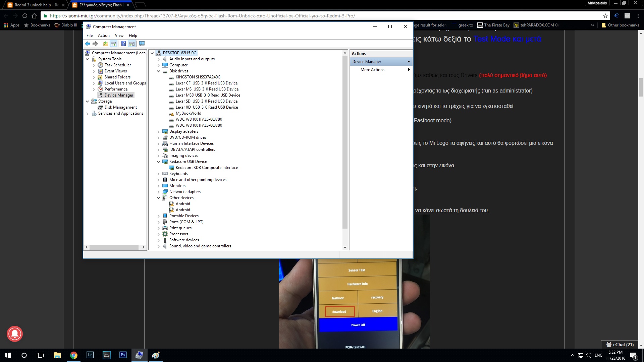644x362 pixels.
Task: Collapse the Device Manager actions header
Action: click(x=408, y=62)
